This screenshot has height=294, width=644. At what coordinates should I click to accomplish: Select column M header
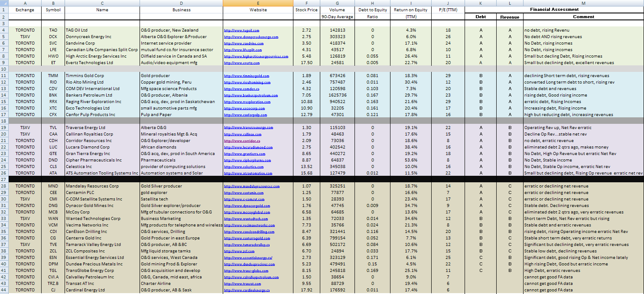583,3
